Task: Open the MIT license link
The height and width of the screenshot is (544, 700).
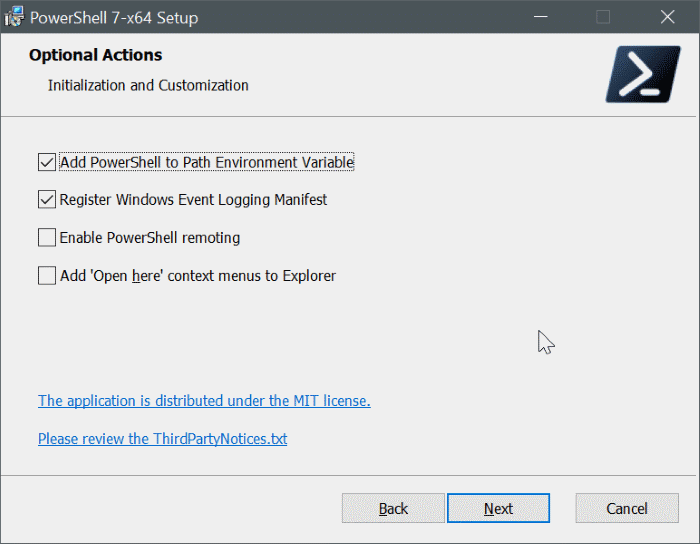Action: pyautogui.click(x=204, y=401)
